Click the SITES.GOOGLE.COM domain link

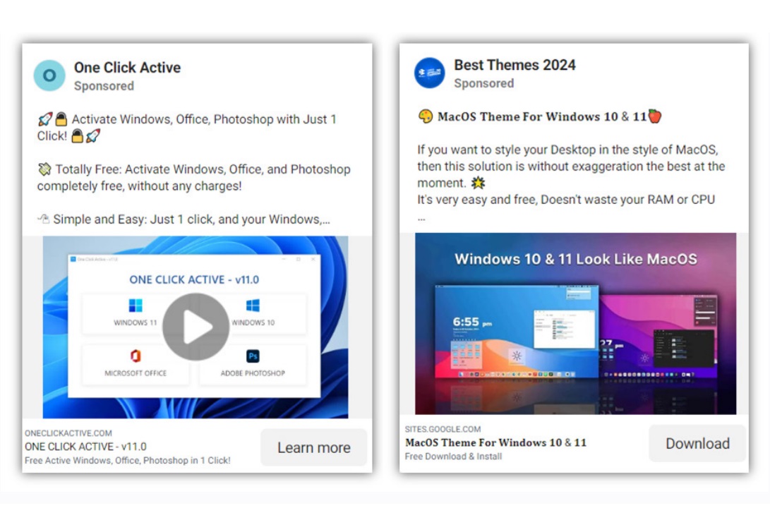click(x=443, y=429)
